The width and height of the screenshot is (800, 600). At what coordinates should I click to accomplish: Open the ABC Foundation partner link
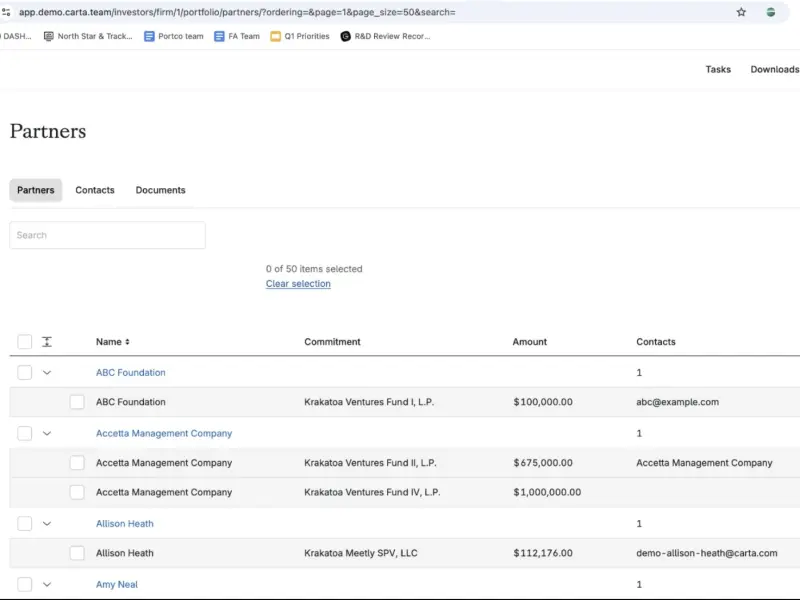(x=131, y=372)
